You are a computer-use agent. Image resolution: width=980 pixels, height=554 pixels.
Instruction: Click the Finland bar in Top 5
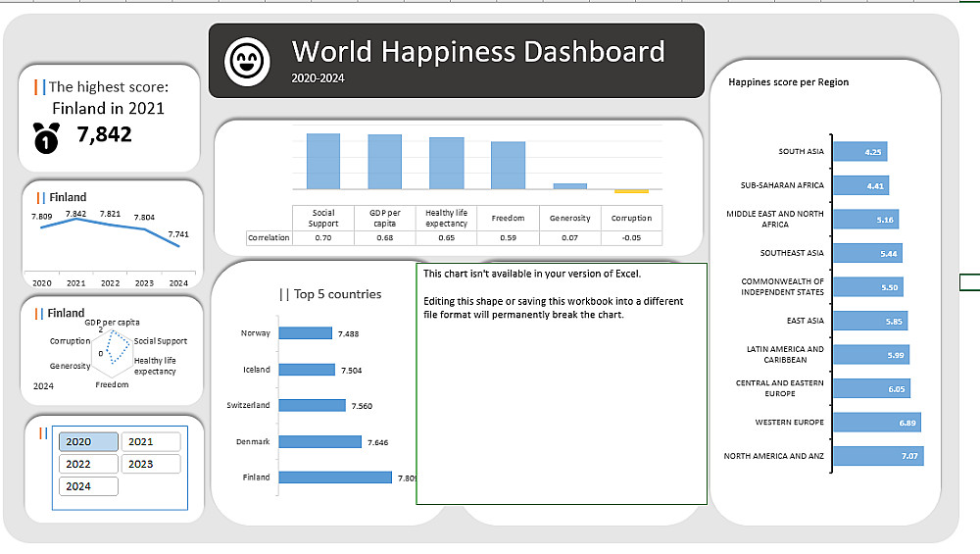(x=335, y=478)
